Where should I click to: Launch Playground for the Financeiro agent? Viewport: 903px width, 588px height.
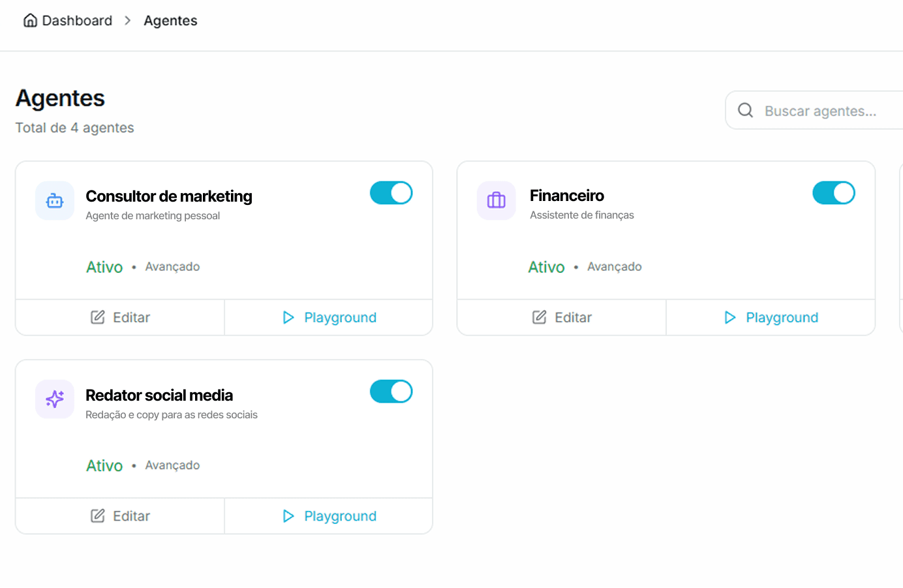click(771, 318)
